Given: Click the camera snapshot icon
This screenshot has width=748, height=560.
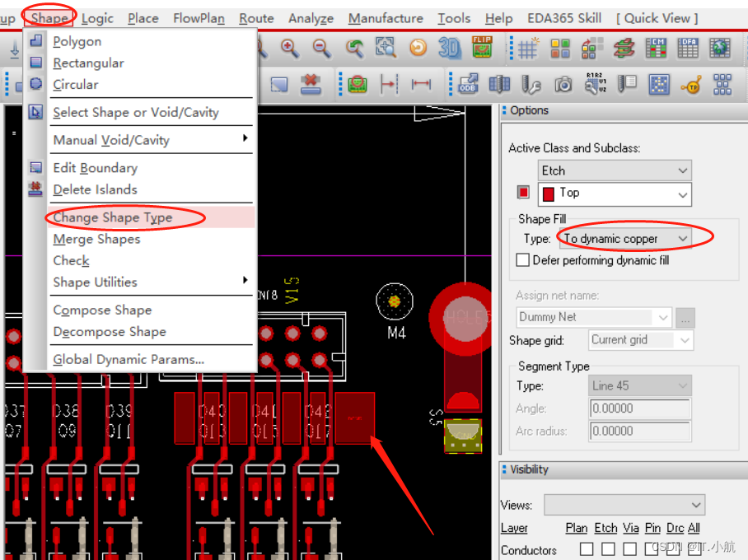Looking at the screenshot, I should (563, 84).
